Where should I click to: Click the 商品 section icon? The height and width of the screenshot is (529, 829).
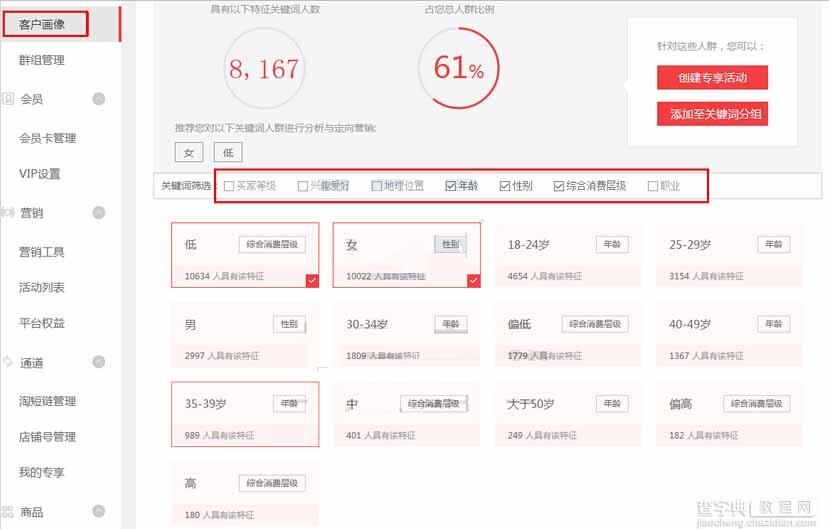[8, 512]
